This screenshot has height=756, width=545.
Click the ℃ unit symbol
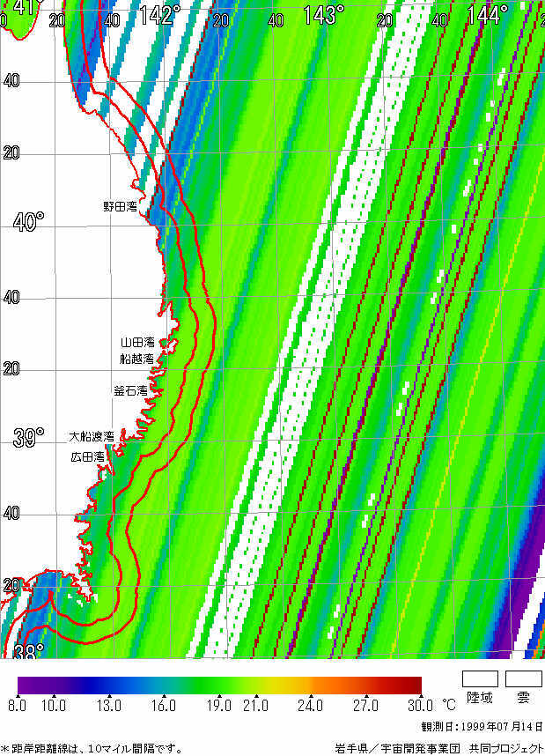[449, 706]
